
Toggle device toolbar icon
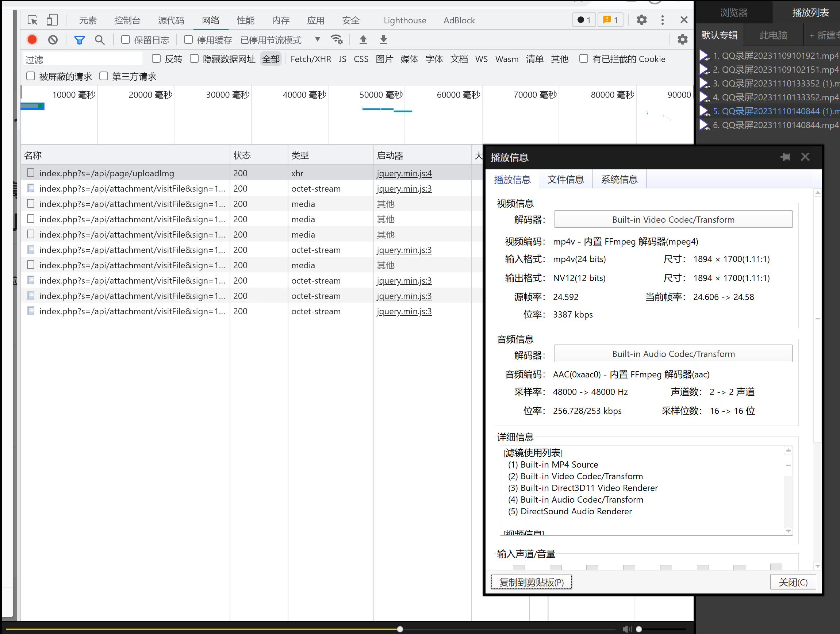point(52,20)
